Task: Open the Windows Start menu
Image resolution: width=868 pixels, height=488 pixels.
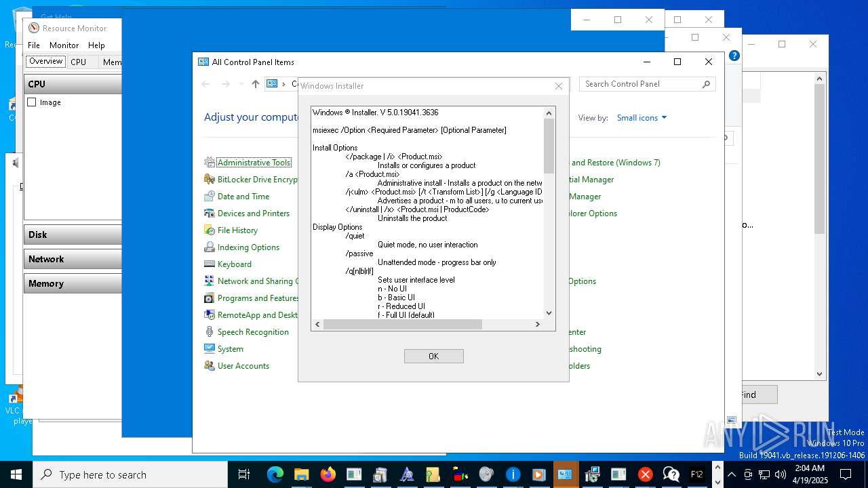Action: (x=16, y=474)
